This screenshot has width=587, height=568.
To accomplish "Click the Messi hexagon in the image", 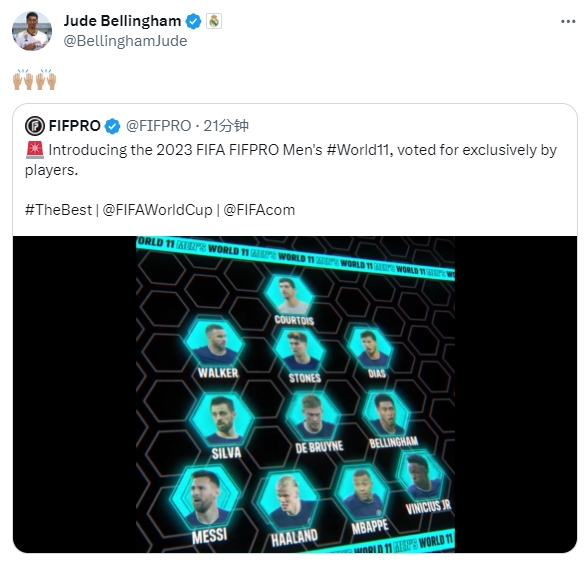I will point(205,497).
